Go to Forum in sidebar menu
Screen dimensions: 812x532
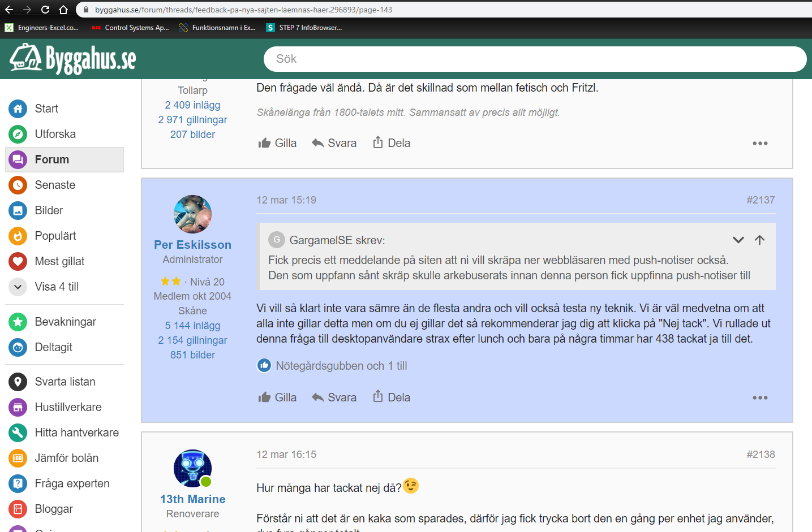pos(65,159)
